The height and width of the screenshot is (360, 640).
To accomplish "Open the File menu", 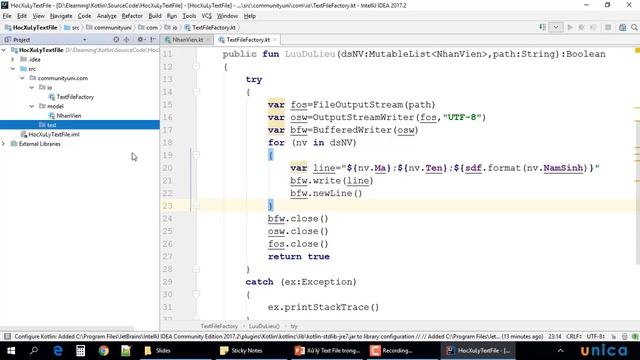I will (7, 16).
